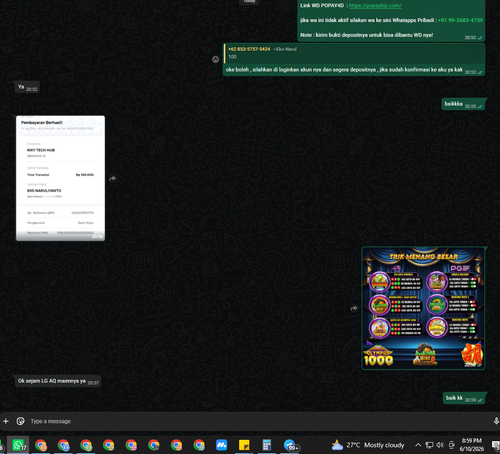The height and width of the screenshot is (454, 500).
Task: Select the 'baik kk' sent message
Action: coord(464,398)
